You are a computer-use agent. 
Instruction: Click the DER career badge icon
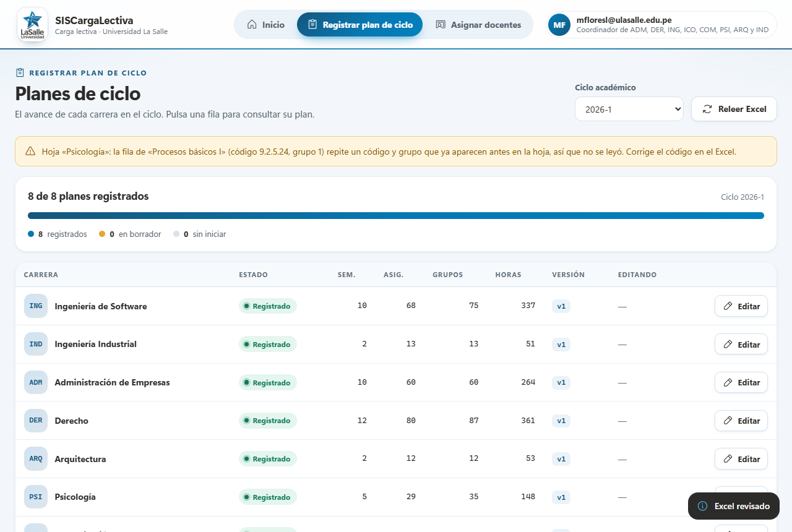(36, 421)
